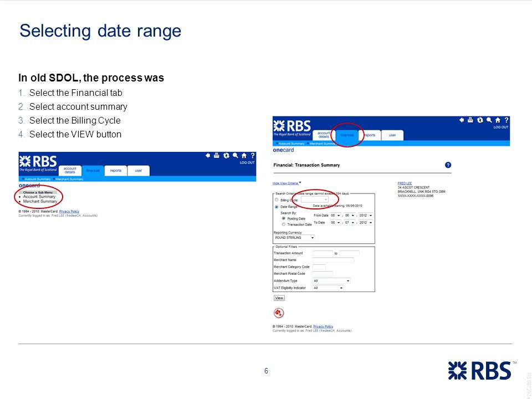This screenshot has height=399, width=532.
Task: Collapse criteria via Hide View Criteria link
Action: pyautogui.click(x=285, y=183)
